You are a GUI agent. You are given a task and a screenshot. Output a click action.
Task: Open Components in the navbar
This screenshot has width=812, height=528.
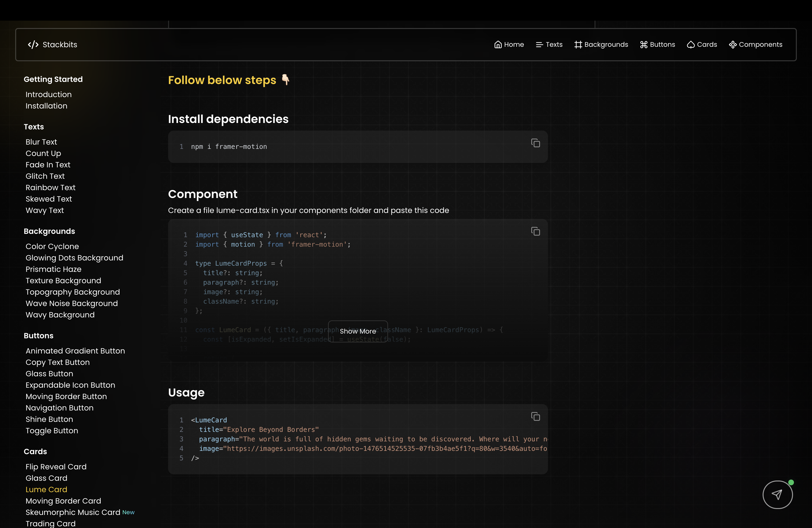pyautogui.click(x=755, y=45)
